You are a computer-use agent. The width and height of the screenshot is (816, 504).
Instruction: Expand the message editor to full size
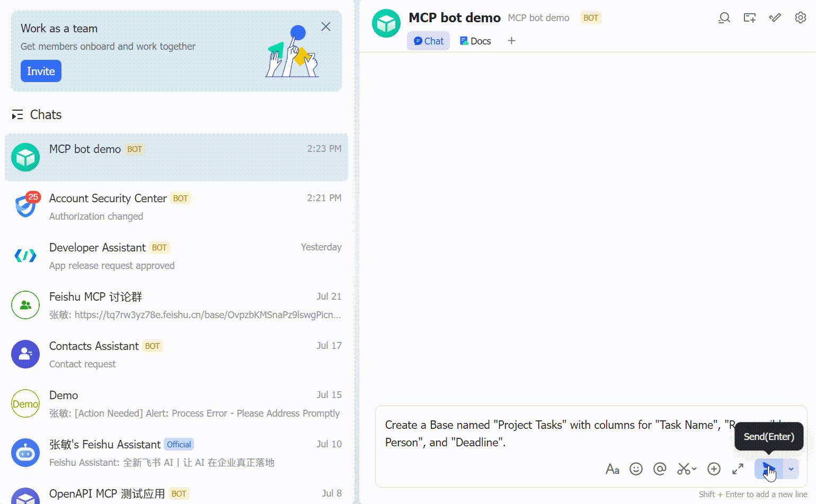click(x=738, y=469)
